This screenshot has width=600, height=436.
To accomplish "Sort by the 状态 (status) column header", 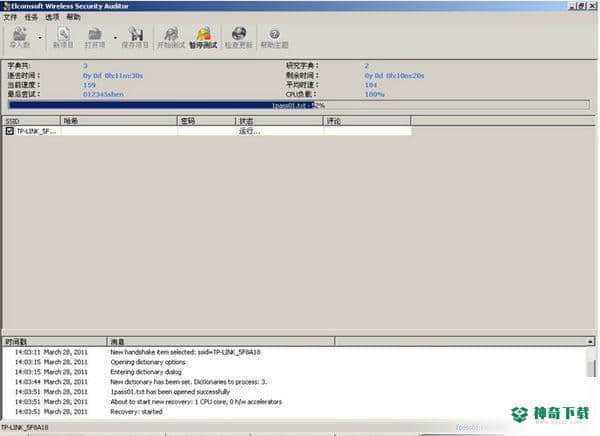I will point(280,121).
